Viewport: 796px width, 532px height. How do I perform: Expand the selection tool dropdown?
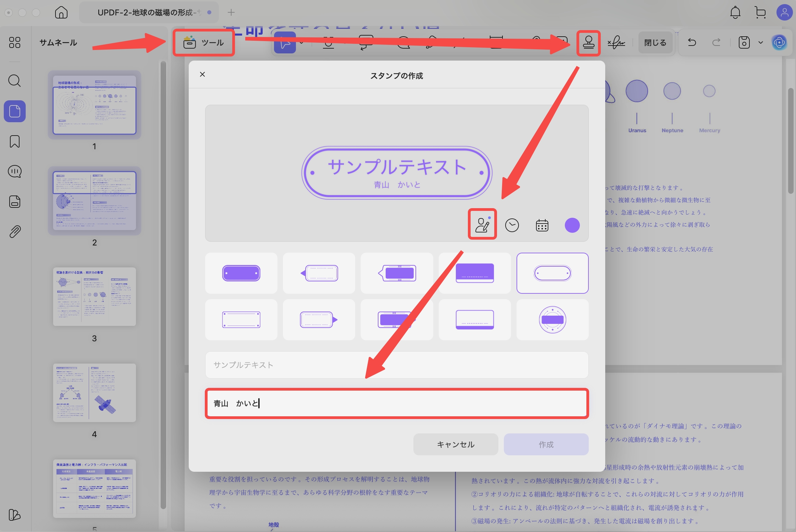(x=301, y=42)
